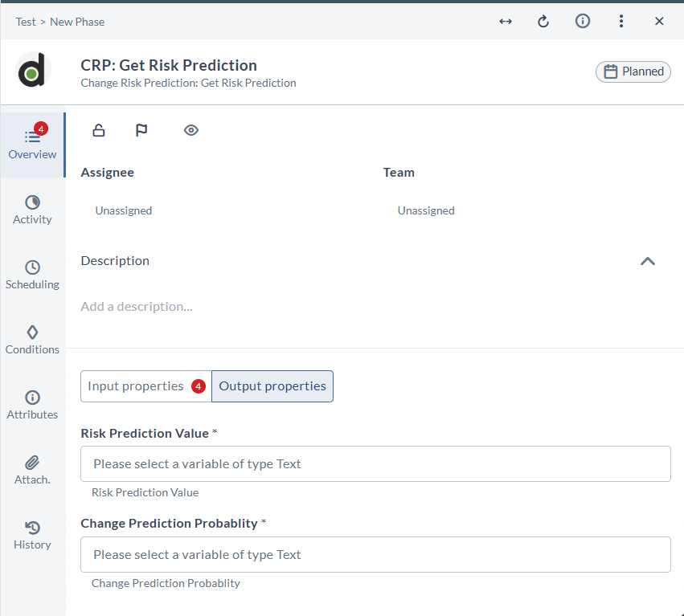Image resolution: width=684 pixels, height=616 pixels.
Task: Open the Attributes sidebar section
Action: coord(32,404)
